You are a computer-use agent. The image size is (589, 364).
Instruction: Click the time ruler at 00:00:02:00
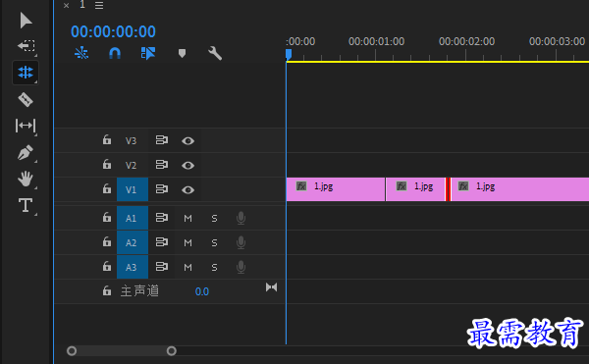click(466, 41)
